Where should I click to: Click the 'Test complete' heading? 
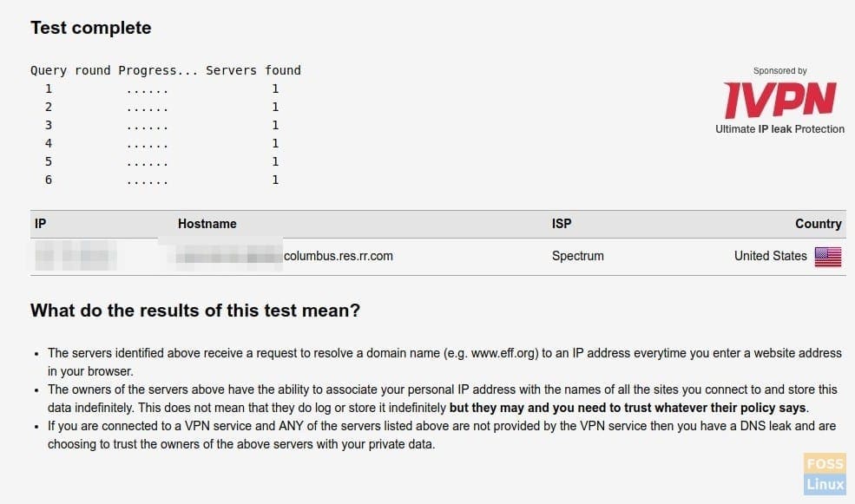(x=91, y=28)
